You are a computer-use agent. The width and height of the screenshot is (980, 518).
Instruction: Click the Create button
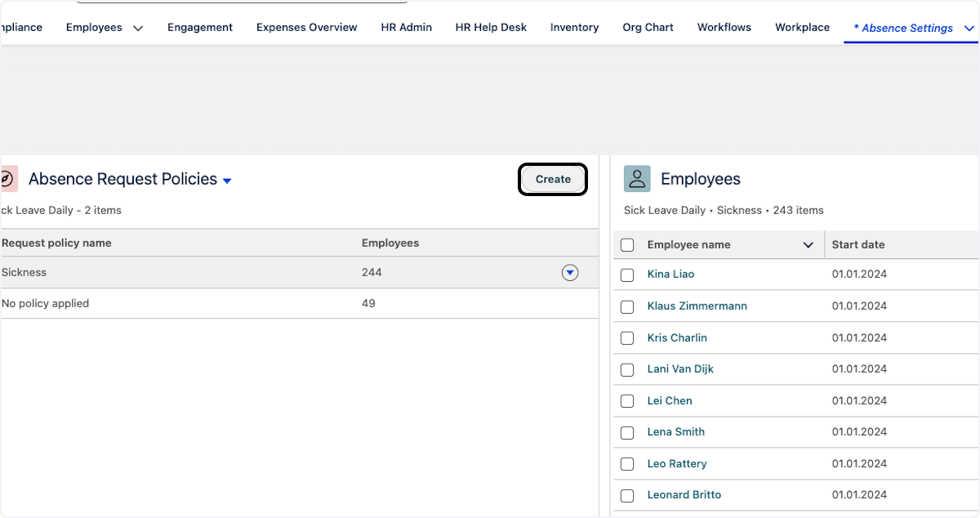553,179
